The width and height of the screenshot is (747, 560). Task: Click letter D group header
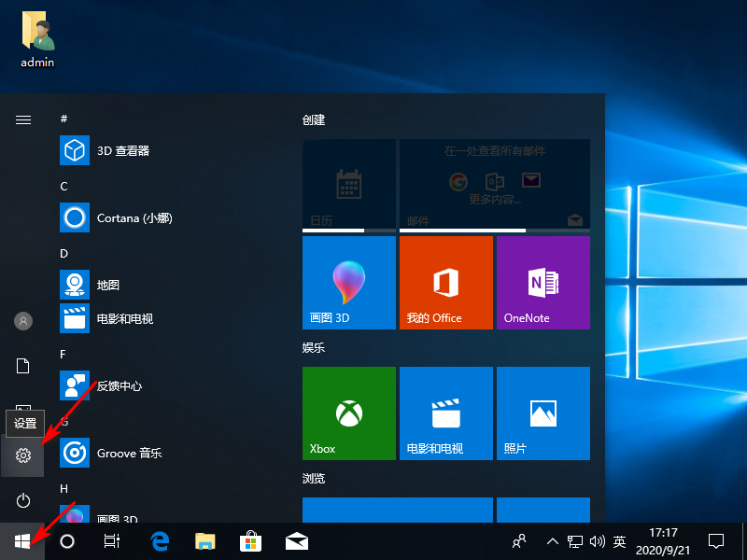[64, 253]
